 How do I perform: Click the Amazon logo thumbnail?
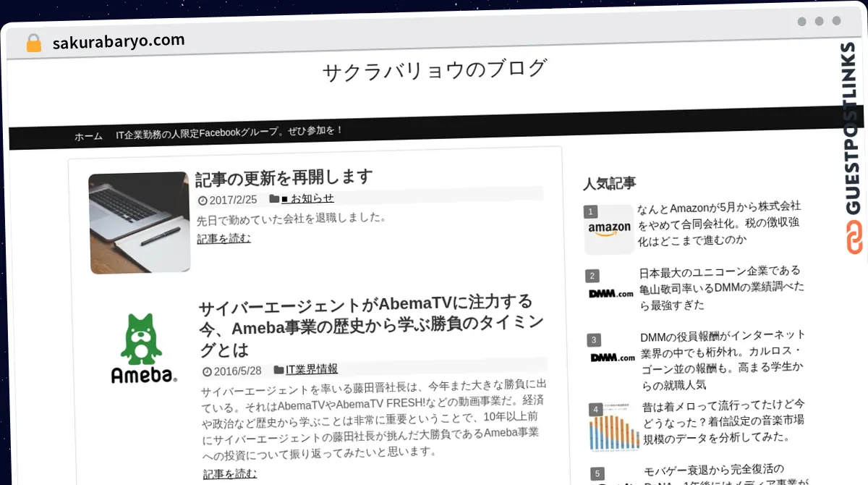point(609,229)
